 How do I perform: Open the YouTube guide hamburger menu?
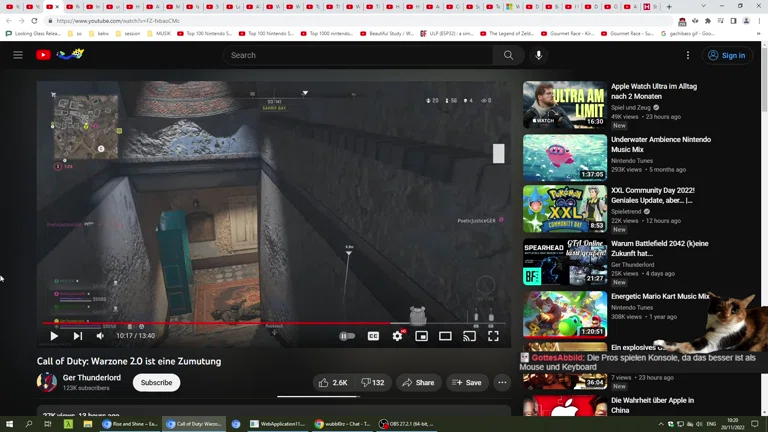18,55
